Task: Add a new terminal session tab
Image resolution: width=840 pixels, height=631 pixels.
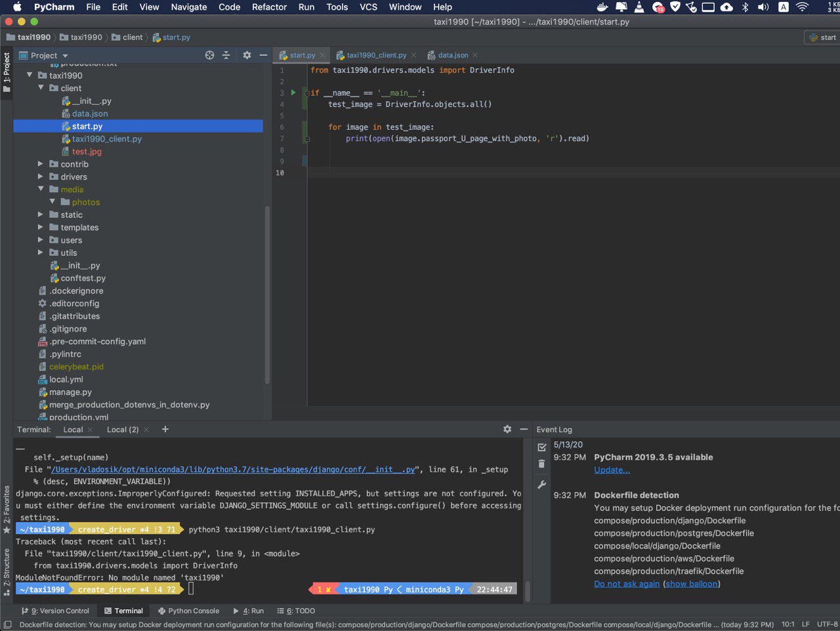Action: pos(165,429)
